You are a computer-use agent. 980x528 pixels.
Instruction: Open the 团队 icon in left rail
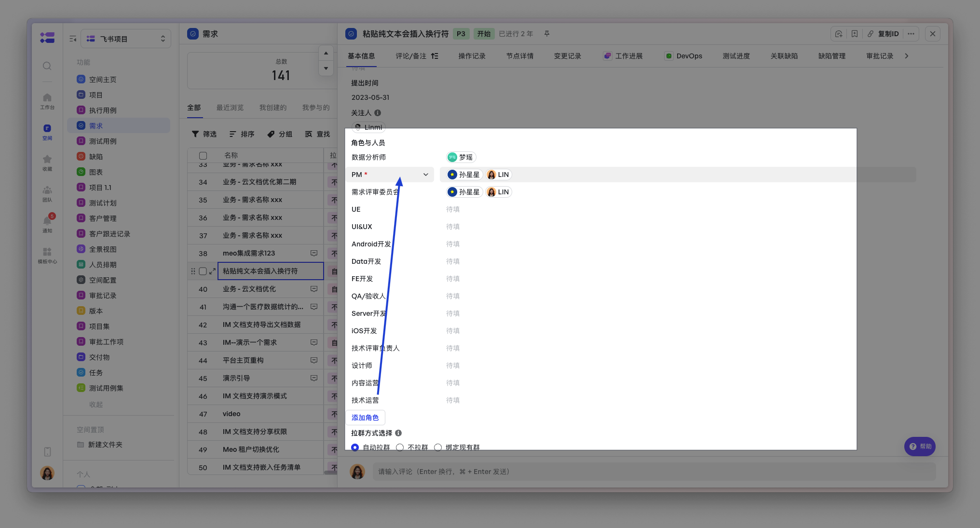coord(47,193)
